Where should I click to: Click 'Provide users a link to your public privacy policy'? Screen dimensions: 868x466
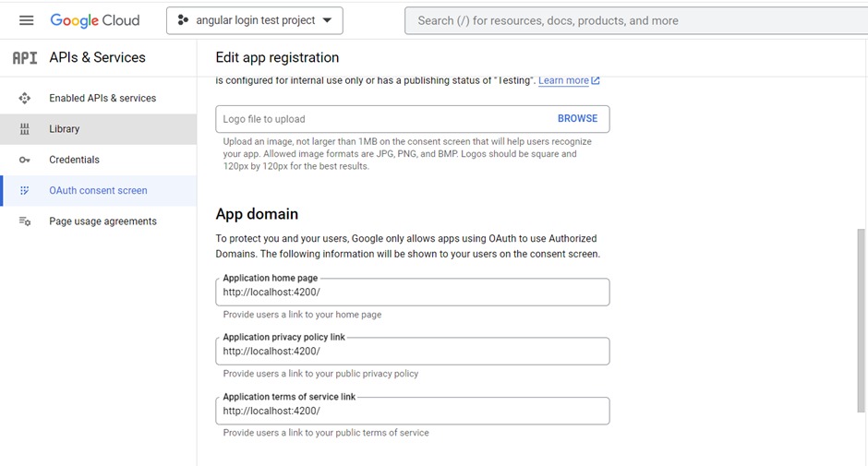320,374
